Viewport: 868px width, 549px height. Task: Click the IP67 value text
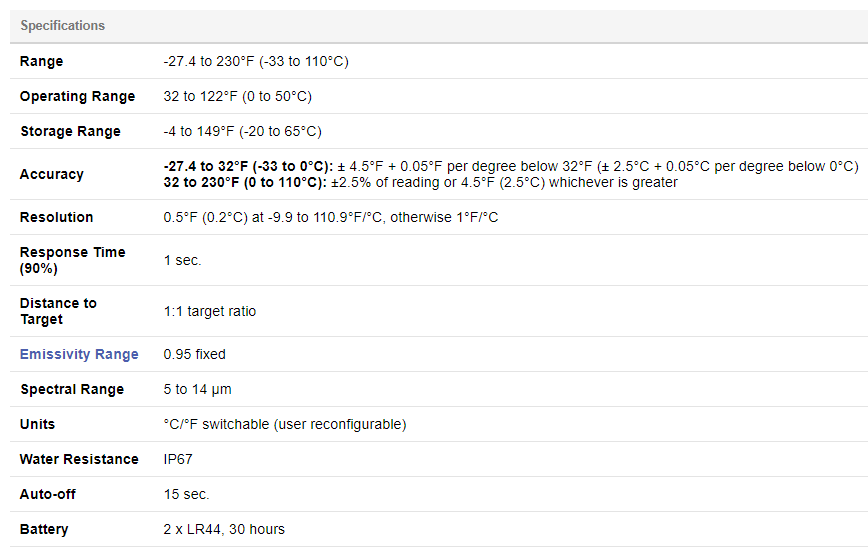click(178, 459)
